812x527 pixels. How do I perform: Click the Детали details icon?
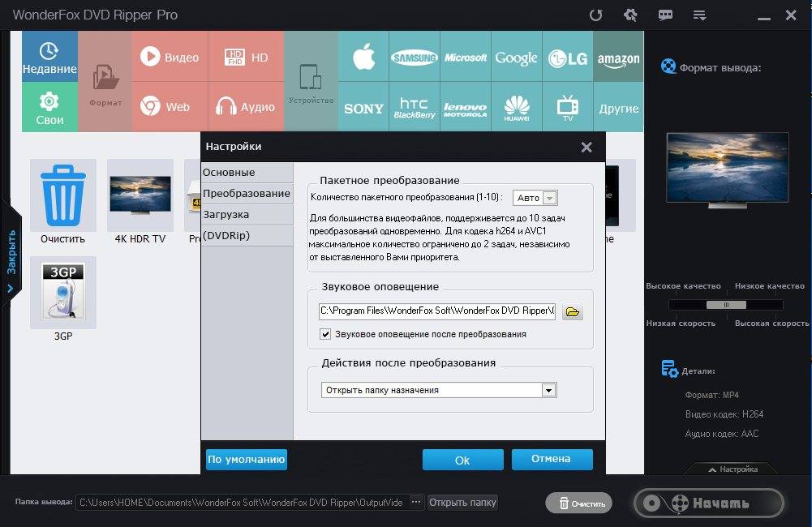[669, 369]
